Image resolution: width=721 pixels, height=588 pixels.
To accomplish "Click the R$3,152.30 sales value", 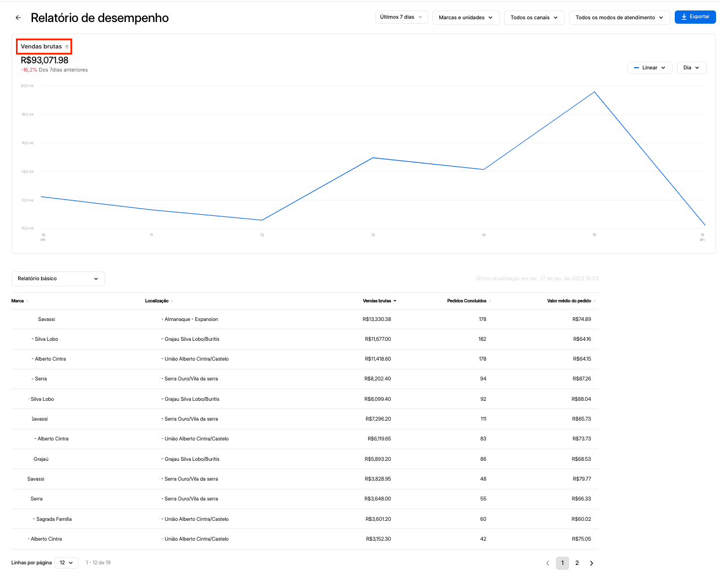I will pyautogui.click(x=378, y=539).
